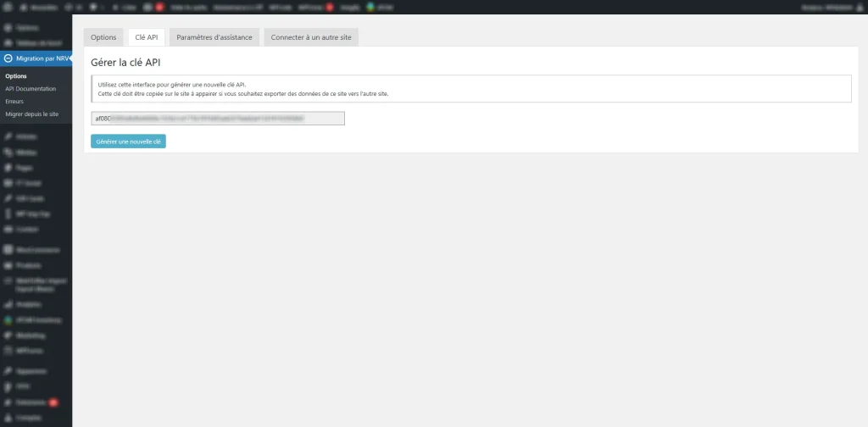
Task: Open Migrer depuis le site submenu item
Action: click(31, 114)
